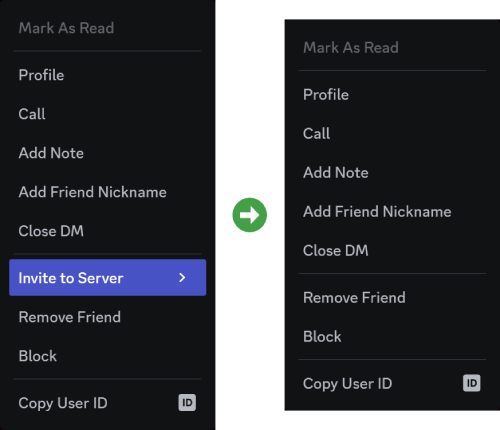Viewport: 500px width, 430px height.
Task: Click the ID icon in left menu
Action: point(187,403)
